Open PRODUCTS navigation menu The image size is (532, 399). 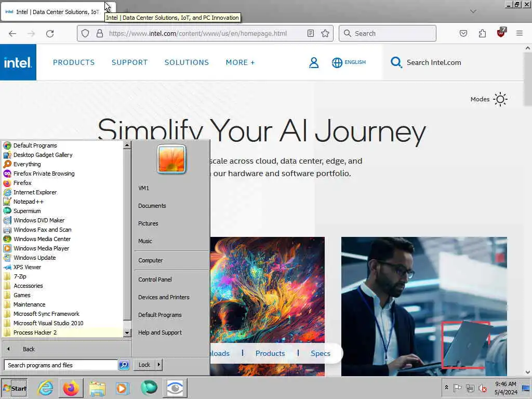[x=74, y=62]
